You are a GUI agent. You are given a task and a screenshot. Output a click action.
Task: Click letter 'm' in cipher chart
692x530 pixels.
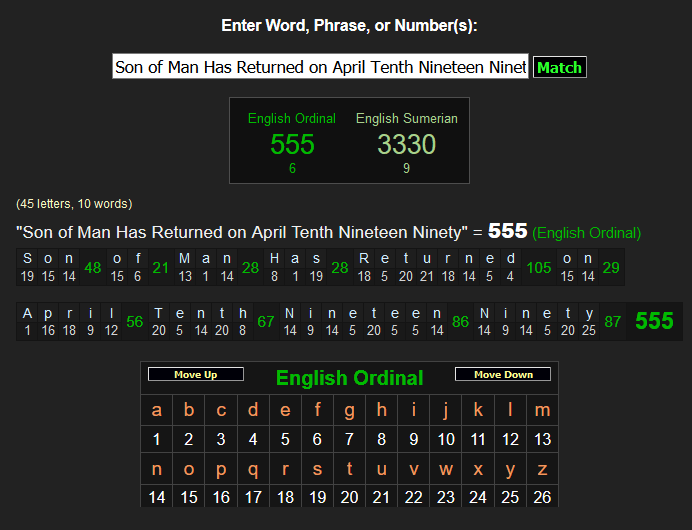pyautogui.click(x=542, y=410)
